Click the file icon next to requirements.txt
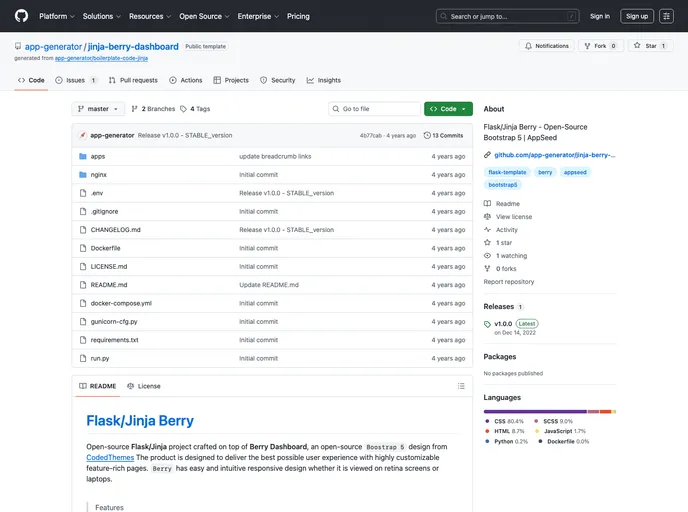688x512 pixels. pyautogui.click(x=82, y=340)
